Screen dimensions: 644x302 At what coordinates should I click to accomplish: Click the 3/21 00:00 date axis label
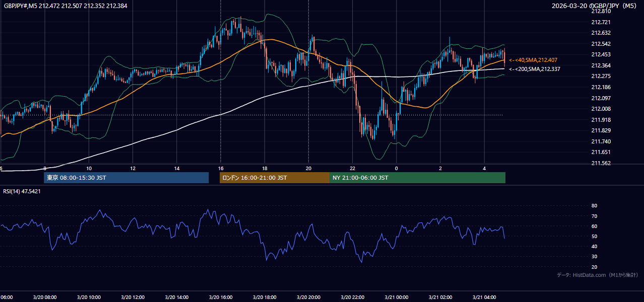tap(397, 297)
